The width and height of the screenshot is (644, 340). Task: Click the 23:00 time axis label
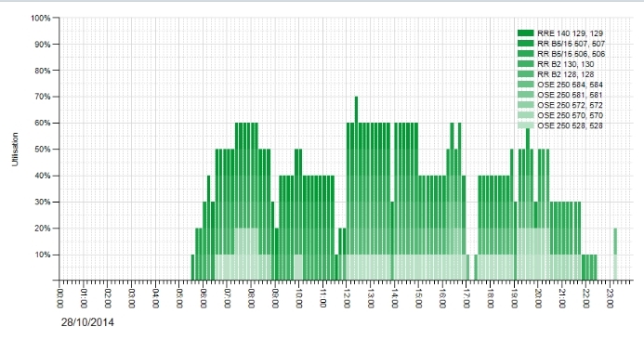coord(610,297)
